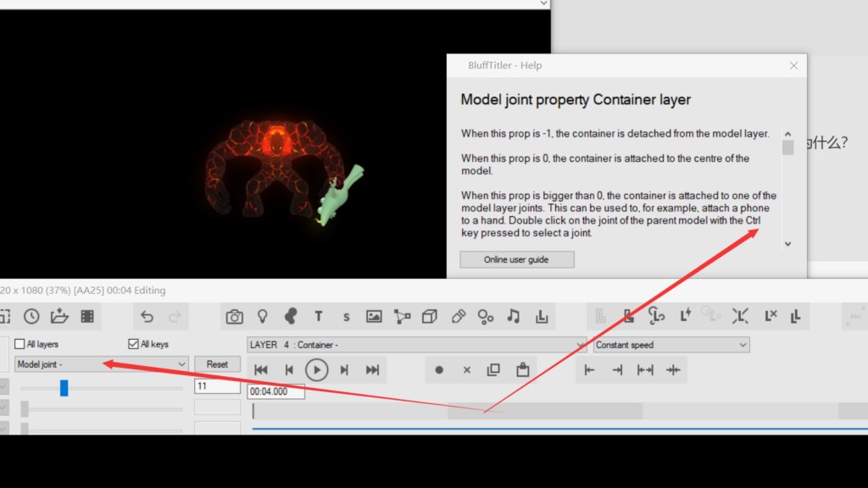Viewport: 868px width, 488px height.
Task: Delete the key with the small x icon
Action: (x=467, y=370)
